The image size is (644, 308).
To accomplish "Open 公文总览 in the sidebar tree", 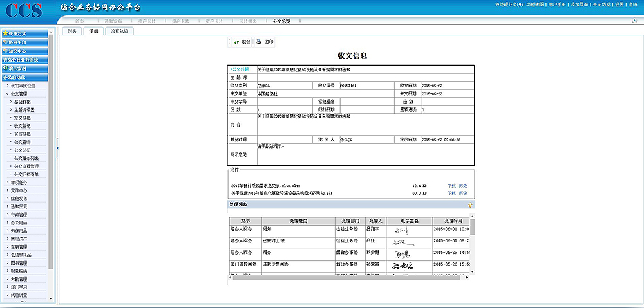I will [22, 150].
